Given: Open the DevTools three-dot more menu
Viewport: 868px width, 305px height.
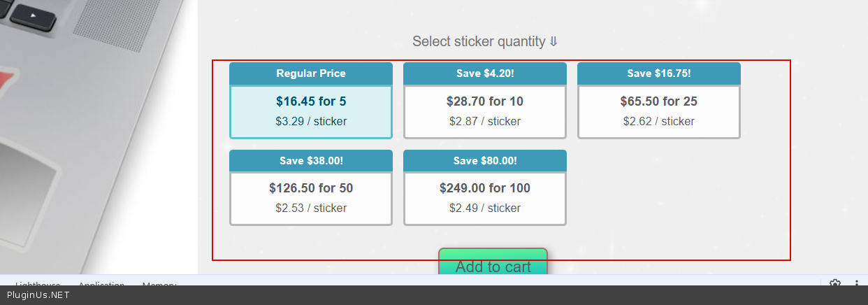Looking at the screenshot, I should point(857,283).
